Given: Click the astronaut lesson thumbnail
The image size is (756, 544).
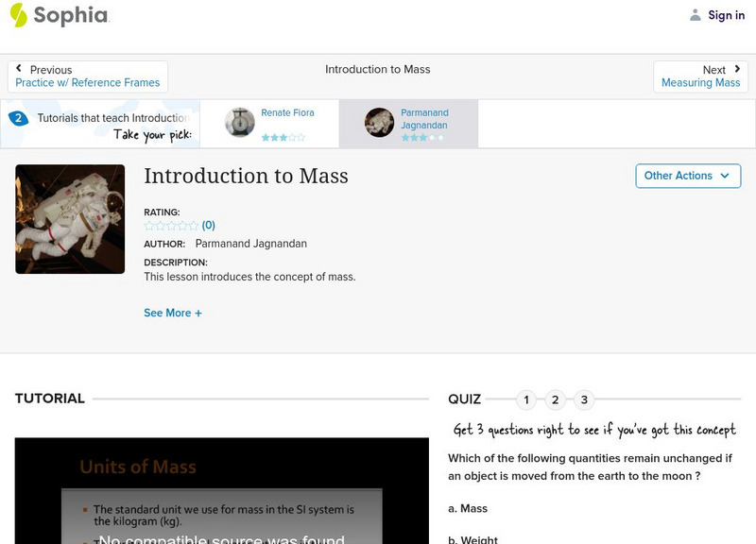Looking at the screenshot, I should point(70,219).
